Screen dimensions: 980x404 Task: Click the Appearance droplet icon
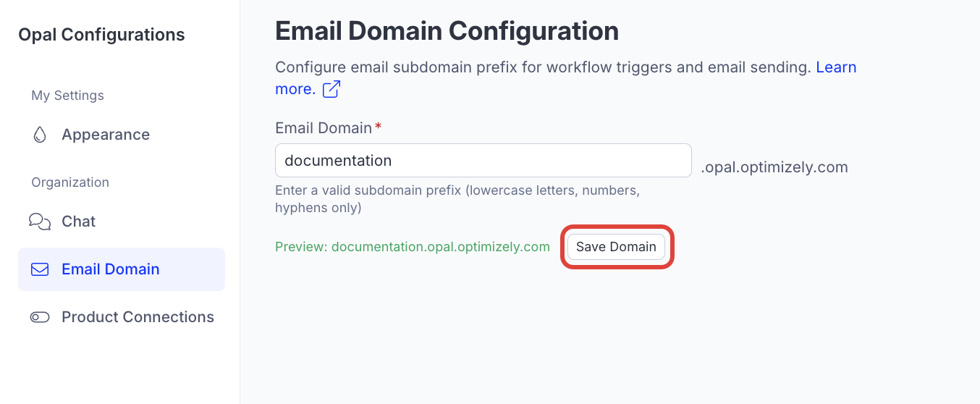[x=40, y=135]
